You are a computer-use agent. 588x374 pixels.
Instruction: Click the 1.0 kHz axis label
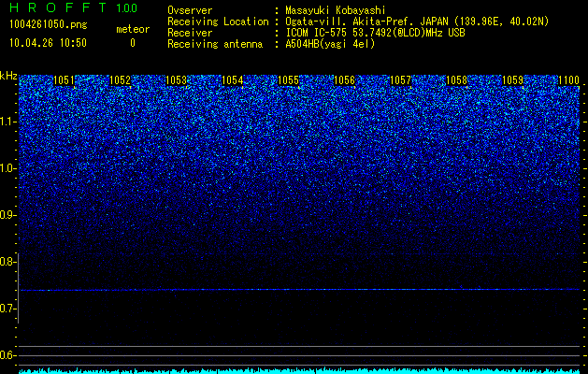click(7, 168)
